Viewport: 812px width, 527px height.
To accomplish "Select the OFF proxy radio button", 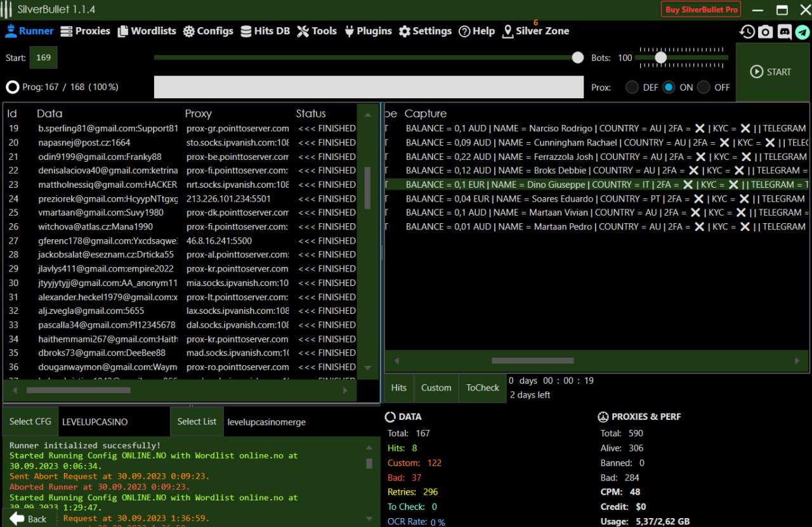I will coord(704,88).
